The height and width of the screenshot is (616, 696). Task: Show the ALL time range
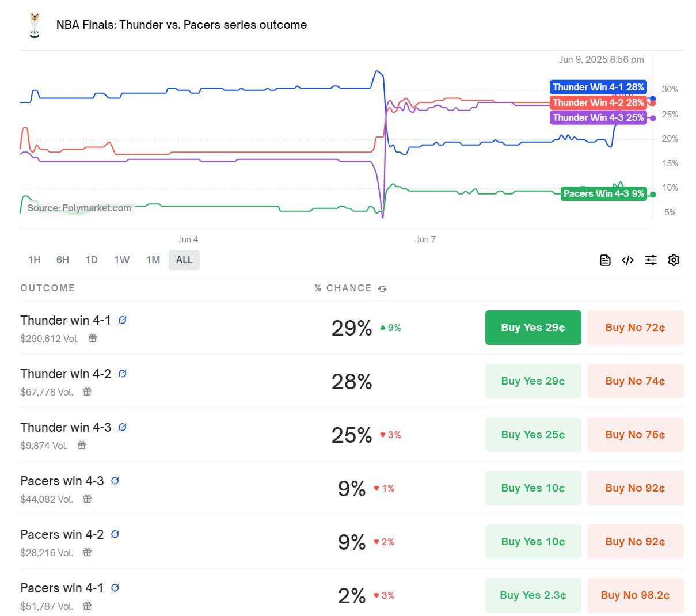click(x=184, y=260)
